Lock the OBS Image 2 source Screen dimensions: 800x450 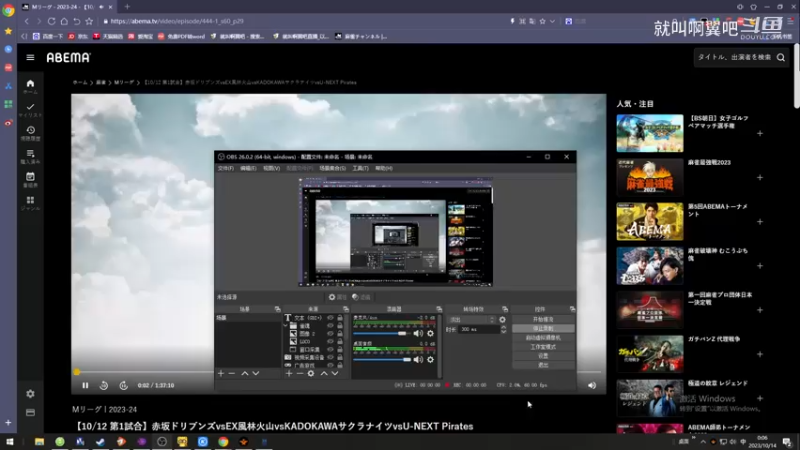[340, 334]
